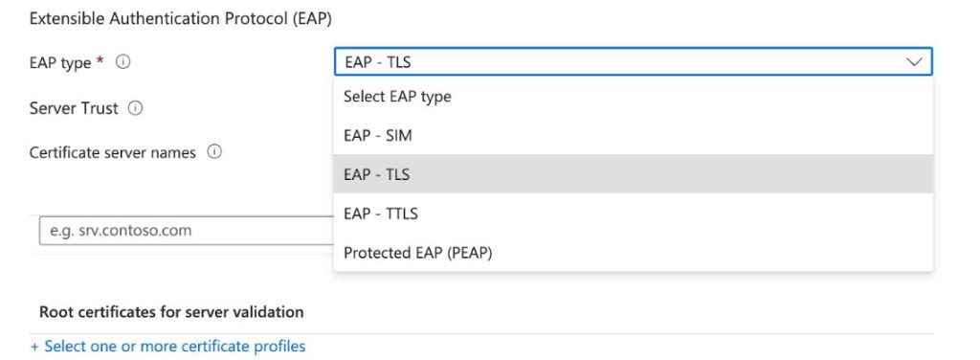Choose the Select EAP type placeholder option

(634, 97)
